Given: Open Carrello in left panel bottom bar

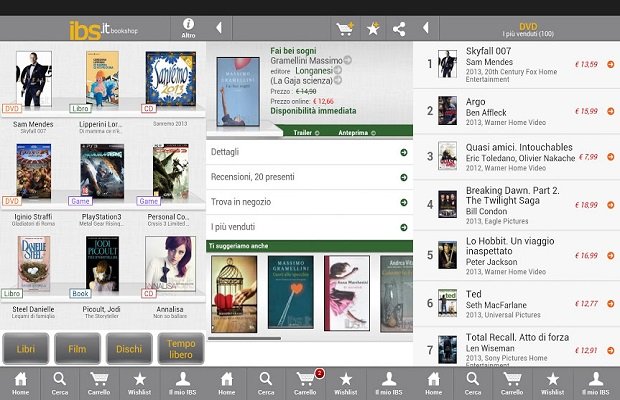Looking at the screenshot, I should (99, 383).
